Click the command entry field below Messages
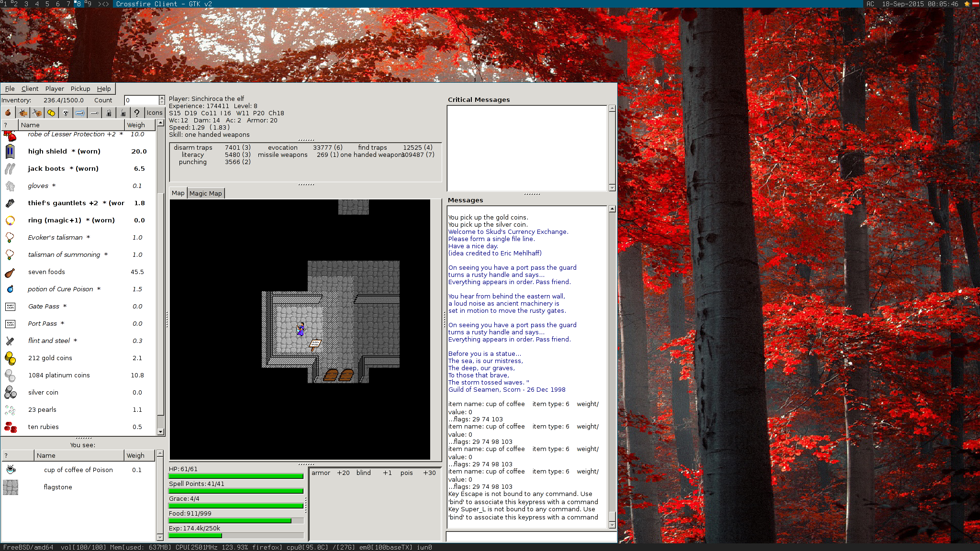This screenshot has height=551, width=980. pyautogui.click(x=531, y=537)
